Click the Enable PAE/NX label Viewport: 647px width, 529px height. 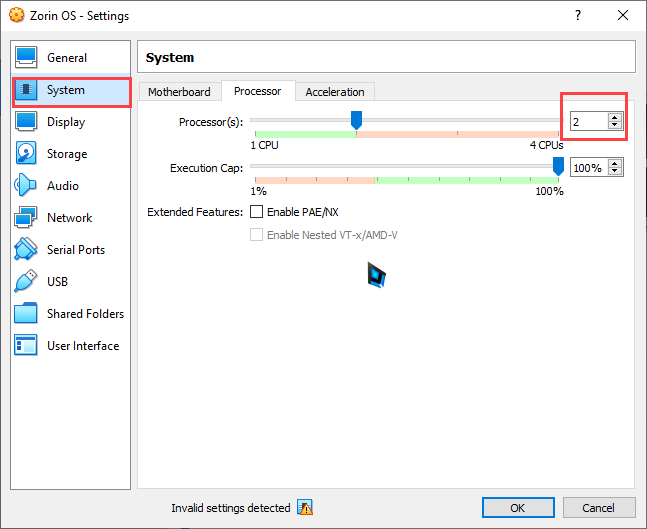pyautogui.click(x=303, y=212)
